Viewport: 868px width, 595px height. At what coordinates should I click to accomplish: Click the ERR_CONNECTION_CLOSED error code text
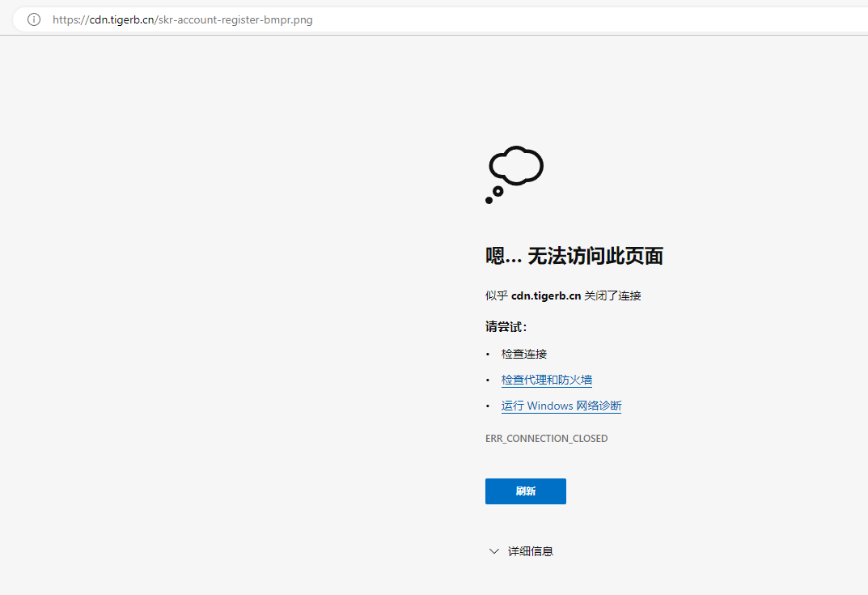(546, 438)
